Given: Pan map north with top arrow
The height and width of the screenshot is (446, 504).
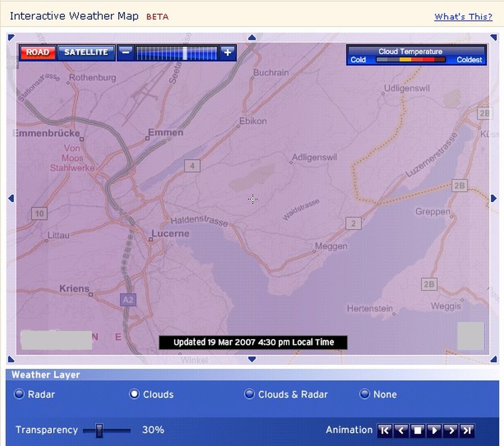Looking at the screenshot, I should pos(252,37).
